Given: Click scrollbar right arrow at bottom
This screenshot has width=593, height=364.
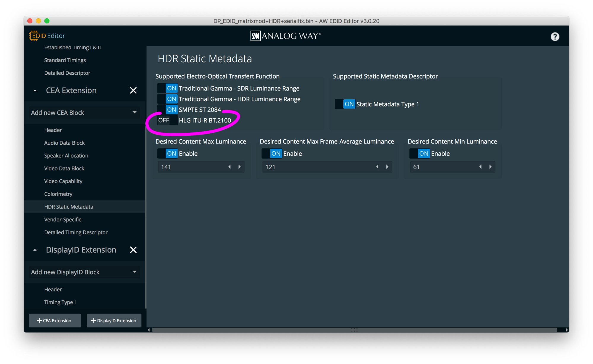Looking at the screenshot, I should 567,330.
